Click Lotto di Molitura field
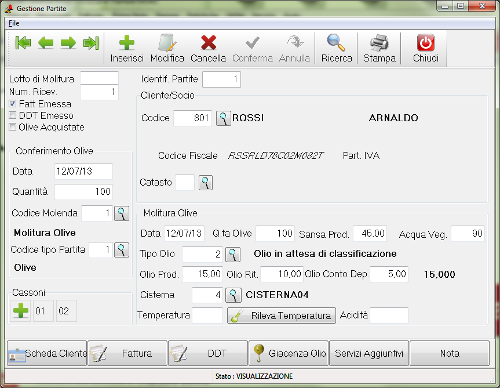500x388 pixels. pos(99,78)
